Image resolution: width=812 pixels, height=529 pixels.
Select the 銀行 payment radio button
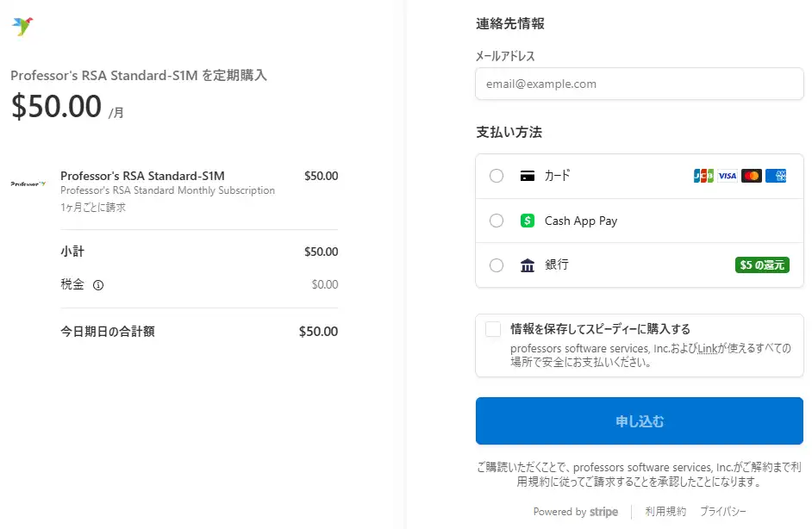tap(497, 265)
